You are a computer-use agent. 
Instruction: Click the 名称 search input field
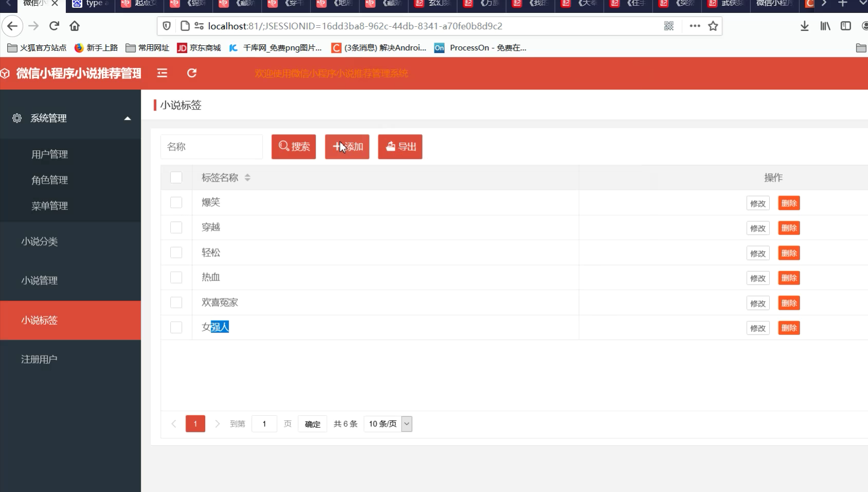coord(211,147)
